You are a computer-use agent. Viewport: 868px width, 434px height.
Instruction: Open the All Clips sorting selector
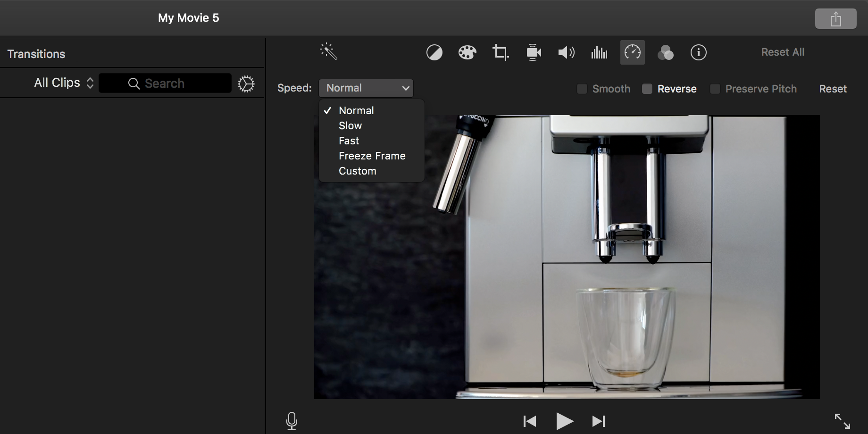63,83
